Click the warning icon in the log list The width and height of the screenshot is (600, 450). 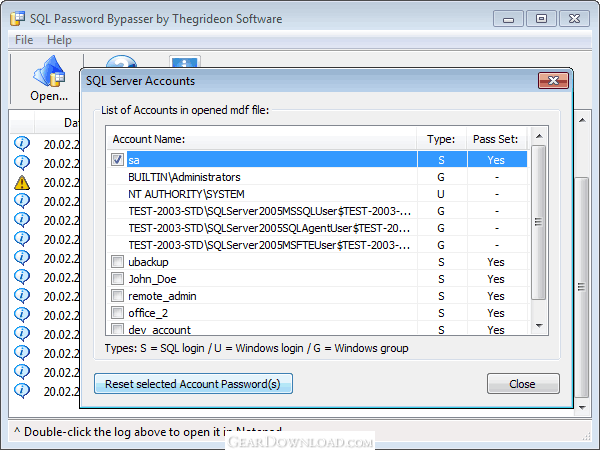pyautogui.click(x=22, y=183)
